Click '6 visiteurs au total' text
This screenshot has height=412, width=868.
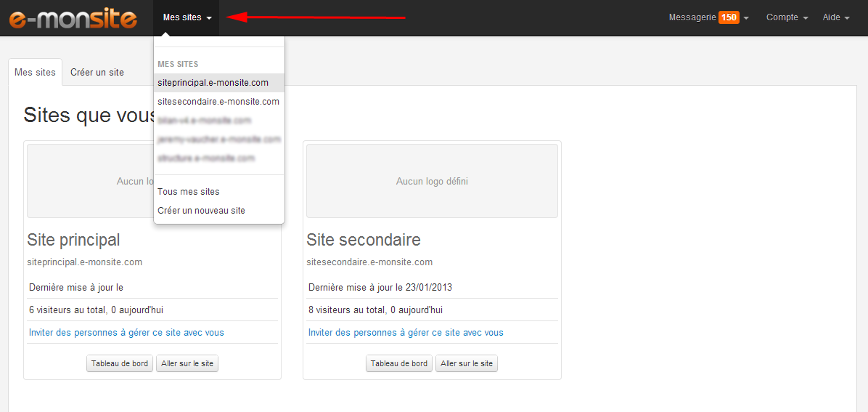coord(67,310)
